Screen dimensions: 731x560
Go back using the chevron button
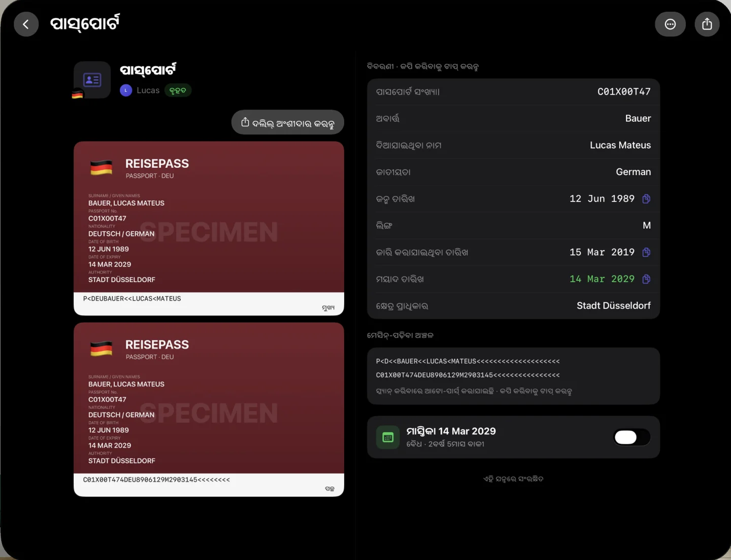pyautogui.click(x=26, y=24)
